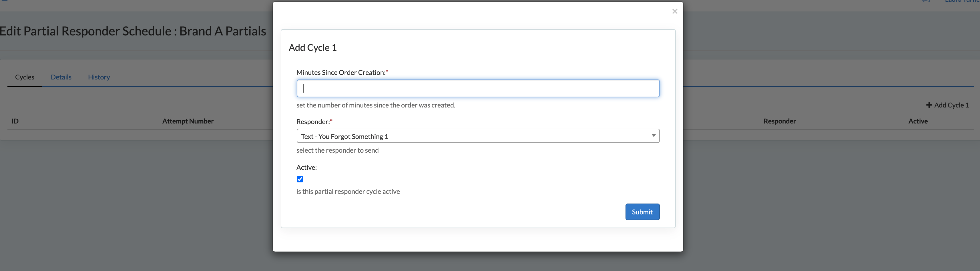This screenshot has width=980, height=271.
Task: Open the Responder dropdown
Action: pos(477,136)
